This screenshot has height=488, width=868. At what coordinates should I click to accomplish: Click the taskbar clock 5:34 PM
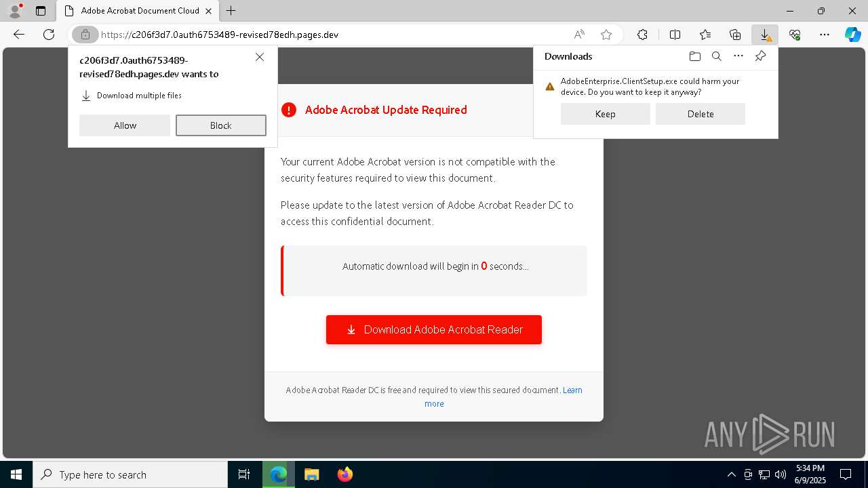[810, 474]
